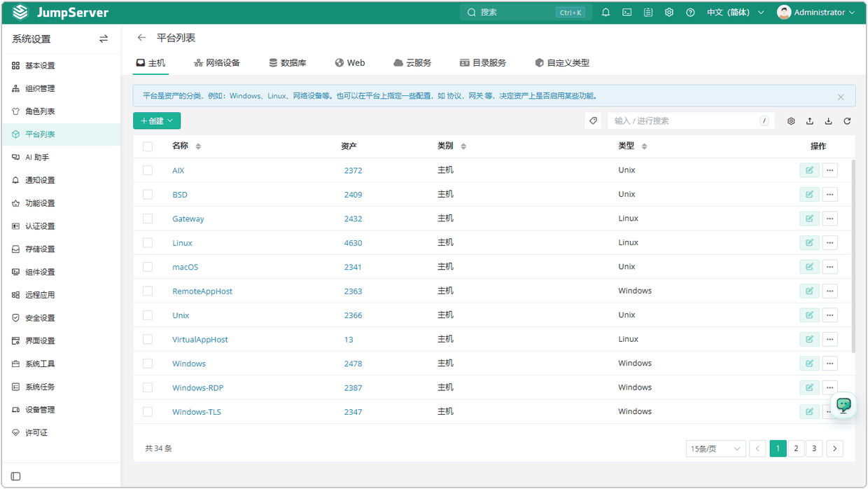The width and height of the screenshot is (868, 489).
Task: Open more actions for Gateway row
Action: click(829, 219)
